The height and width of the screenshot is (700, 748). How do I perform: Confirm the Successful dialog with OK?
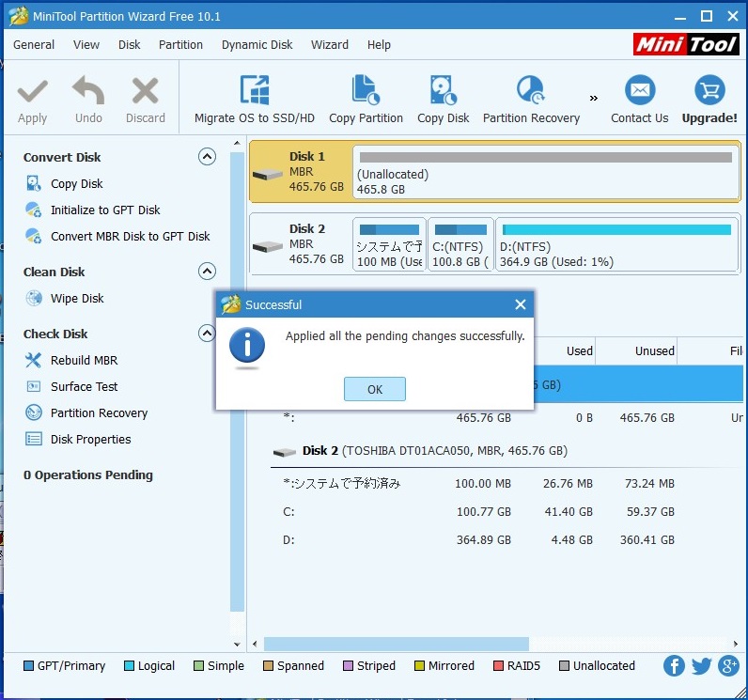[x=375, y=389]
